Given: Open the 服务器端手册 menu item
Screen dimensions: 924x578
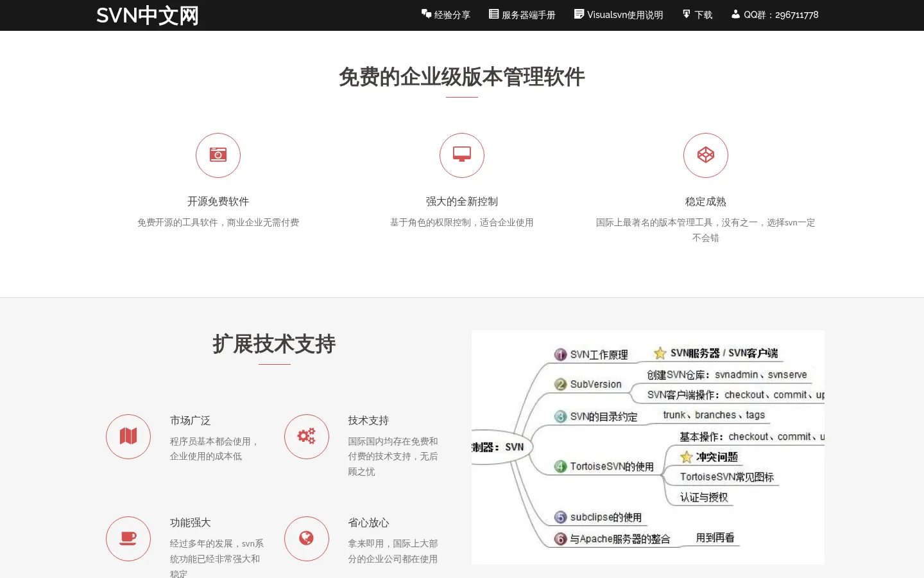Looking at the screenshot, I should pos(522,15).
